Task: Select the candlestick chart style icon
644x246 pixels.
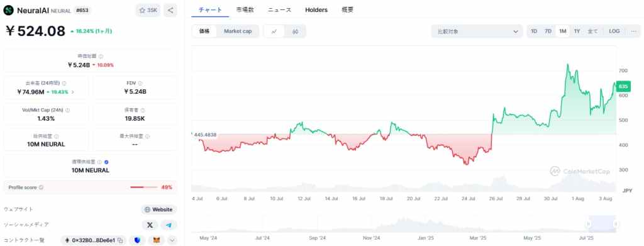Action: tap(296, 31)
